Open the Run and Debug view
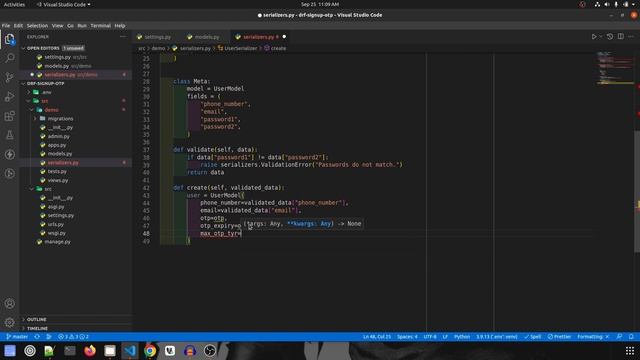The image size is (640, 360). (9, 97)
